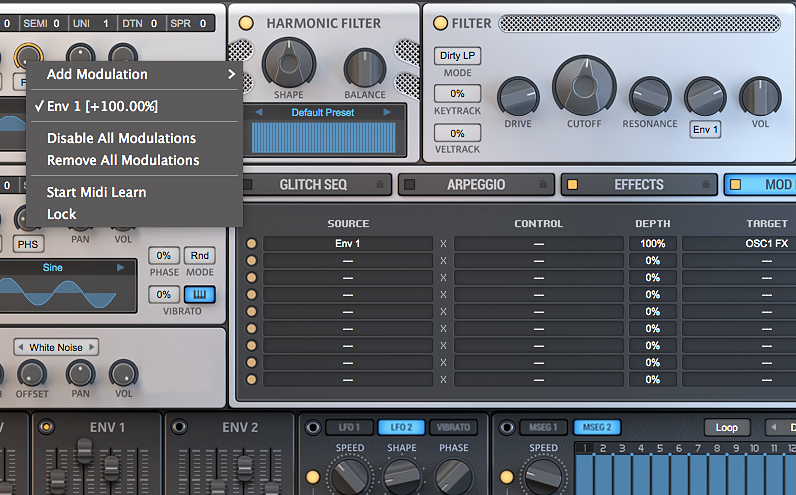The image size is (796, 495).
Task: Open the Dirty LP filter mode selector
Action: pos(457,55)
